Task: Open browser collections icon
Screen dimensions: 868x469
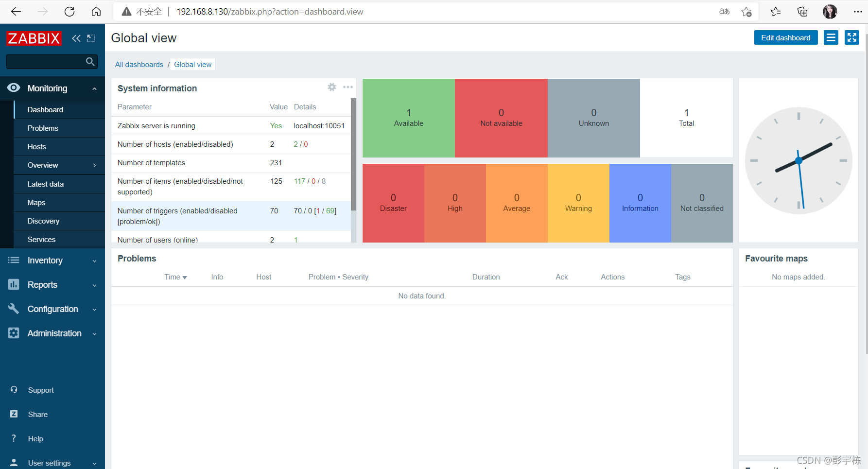Action: (802, 12)
